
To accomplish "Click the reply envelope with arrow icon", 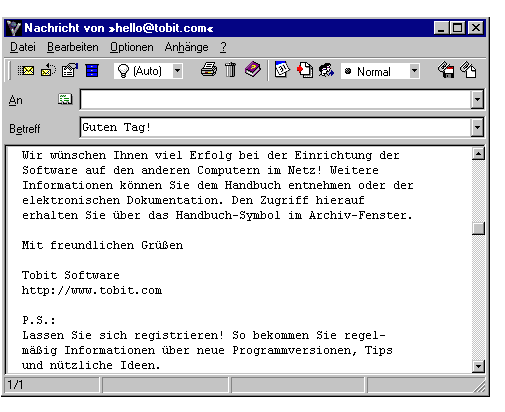I will [x=48, y=71].
